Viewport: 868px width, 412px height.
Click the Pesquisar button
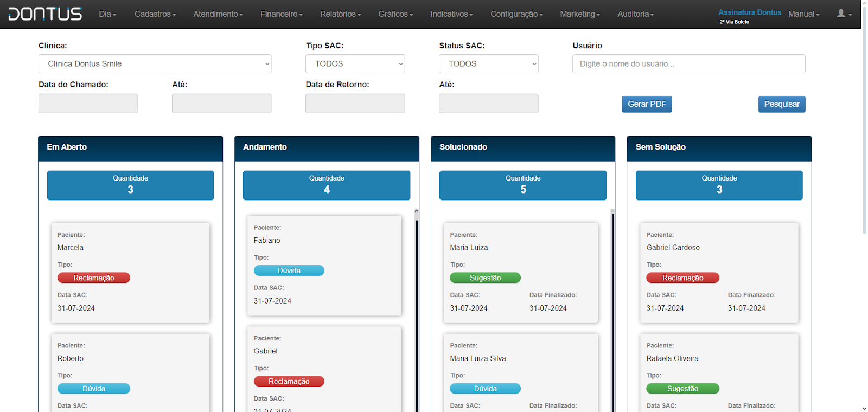[x=782, y=104]
